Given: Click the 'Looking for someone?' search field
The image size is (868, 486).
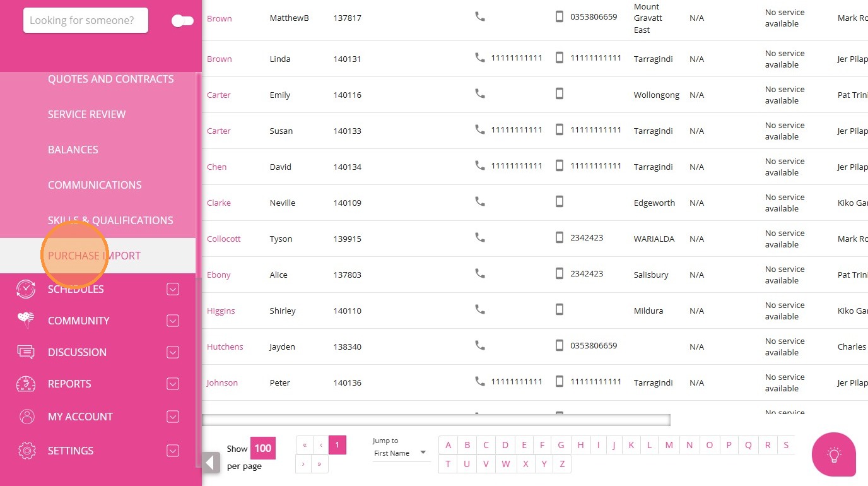Looking at the screenshot, I should (86, 20).
